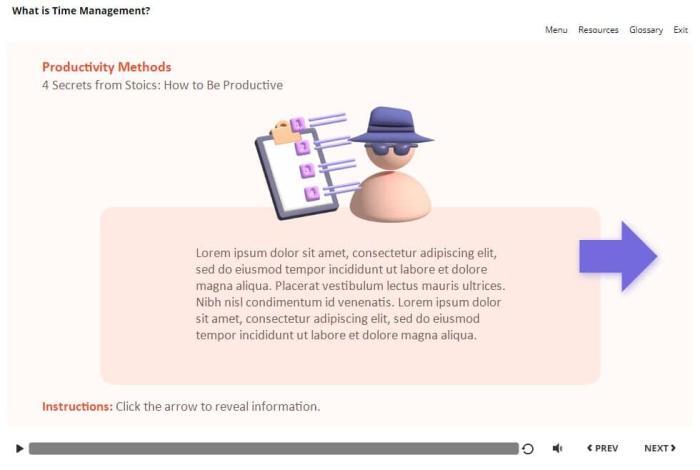Click the What is Time Management? title

(81, 11)
